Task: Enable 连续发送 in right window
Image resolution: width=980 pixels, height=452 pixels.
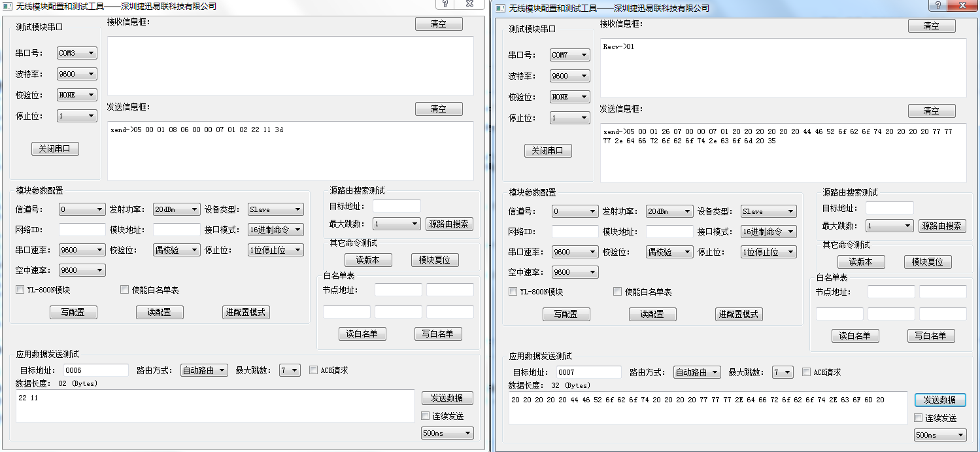Action: click(919, 418)
